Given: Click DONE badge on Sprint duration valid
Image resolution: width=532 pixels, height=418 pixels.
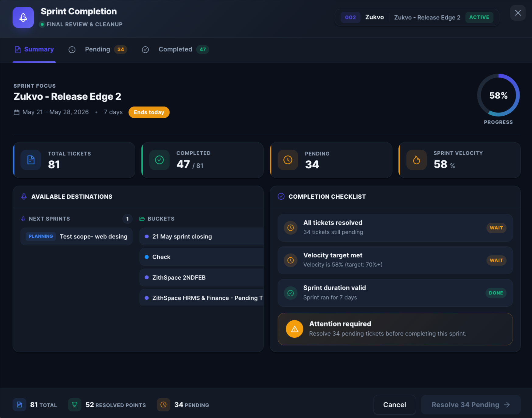Looking at the screenshot, I should [496, 293].
